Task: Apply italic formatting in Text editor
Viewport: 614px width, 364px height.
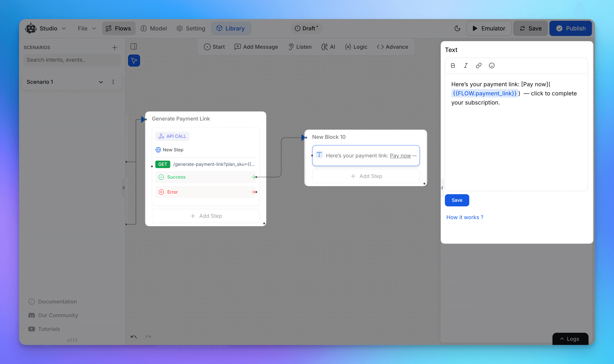Action: pyautogui.click(x=466, y=65)
